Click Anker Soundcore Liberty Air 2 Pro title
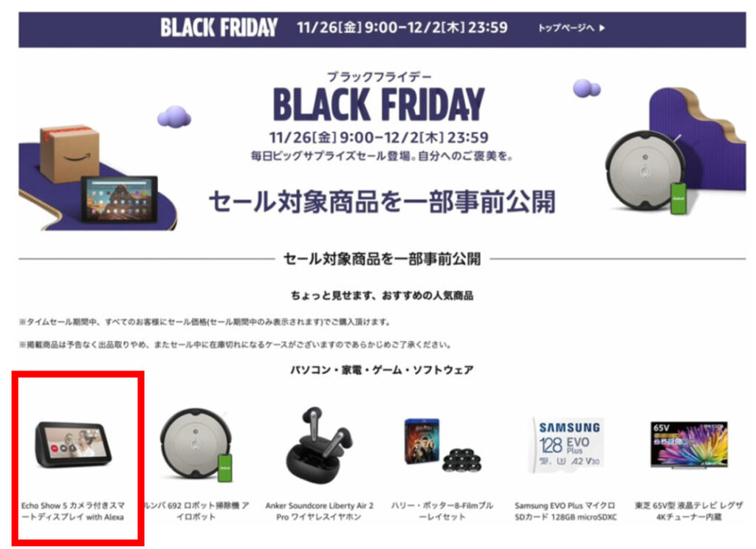 [x=319, y=511]
